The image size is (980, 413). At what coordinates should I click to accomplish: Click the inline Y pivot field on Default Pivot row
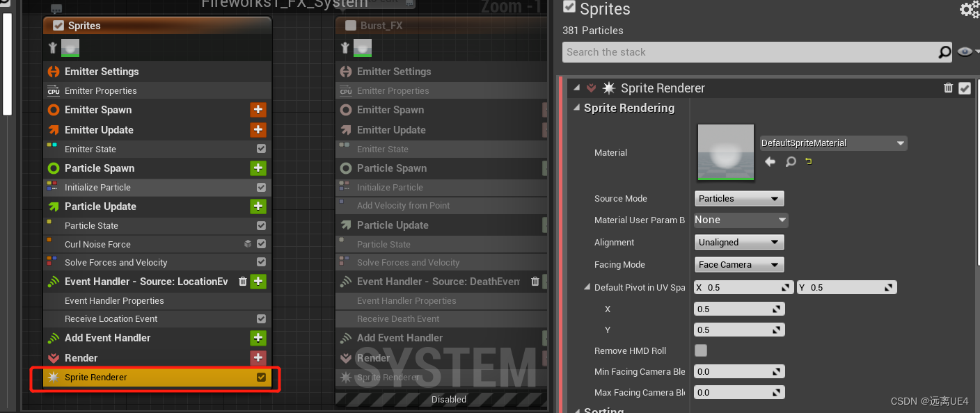[x=847, y=287]
